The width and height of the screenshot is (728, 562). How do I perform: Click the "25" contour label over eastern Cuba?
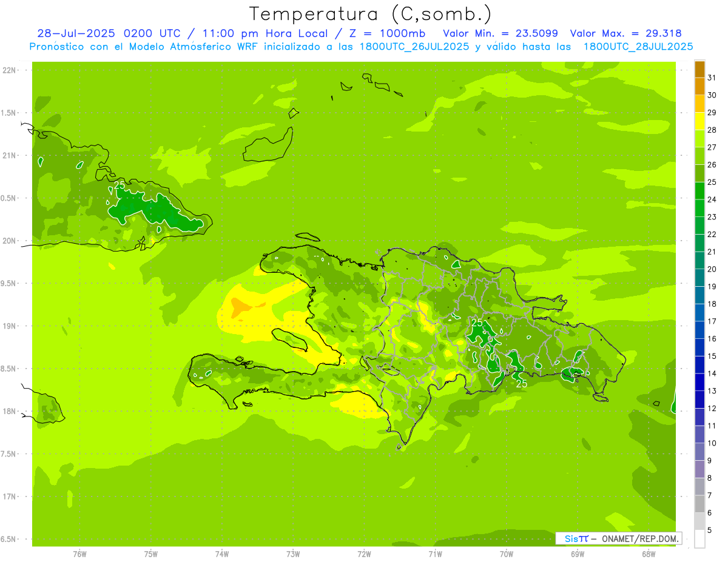(120, 185)
